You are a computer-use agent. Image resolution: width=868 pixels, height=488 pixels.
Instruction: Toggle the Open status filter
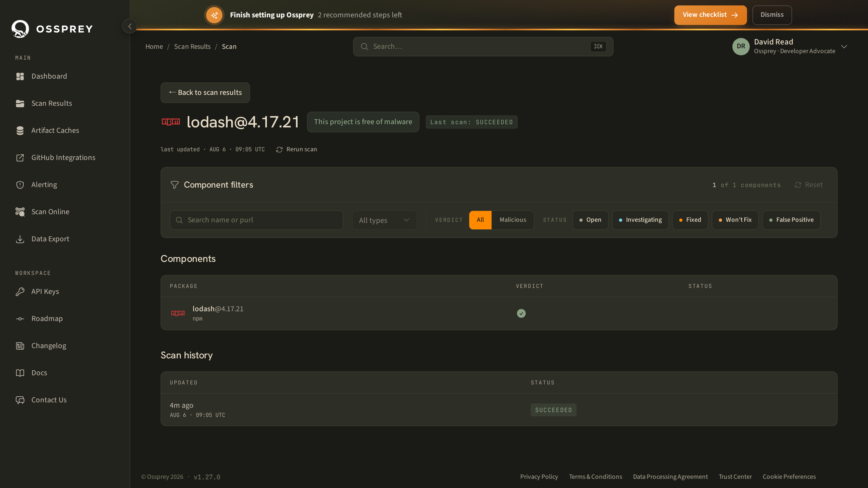pyautogui.click(x=590, y=220)
